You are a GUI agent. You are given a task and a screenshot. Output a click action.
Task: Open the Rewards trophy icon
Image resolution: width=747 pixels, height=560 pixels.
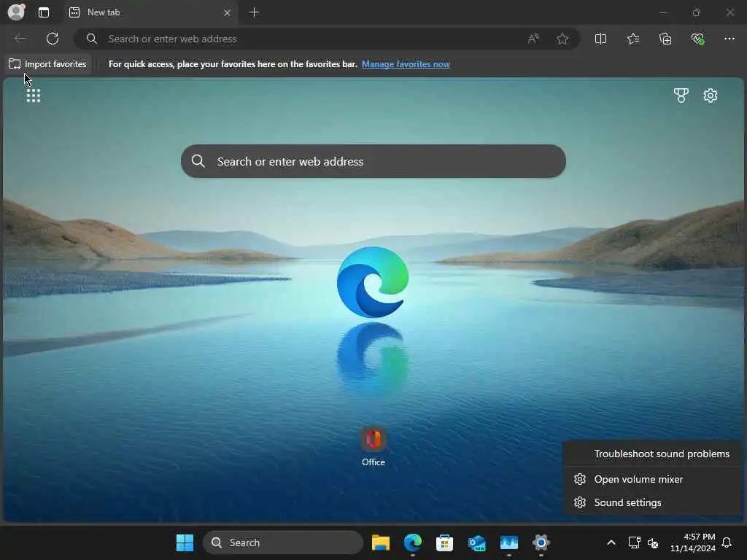(681, 96)
